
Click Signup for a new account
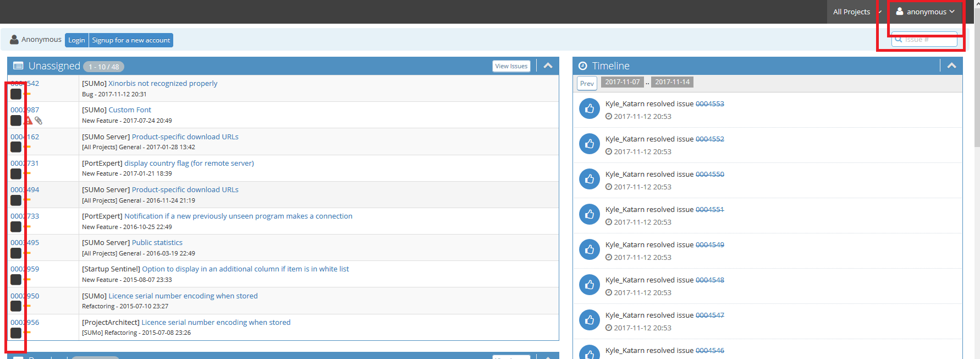[131, 40]
